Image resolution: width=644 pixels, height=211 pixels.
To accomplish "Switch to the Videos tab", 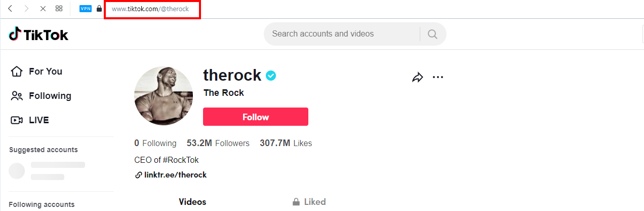I will pos(192,202).
